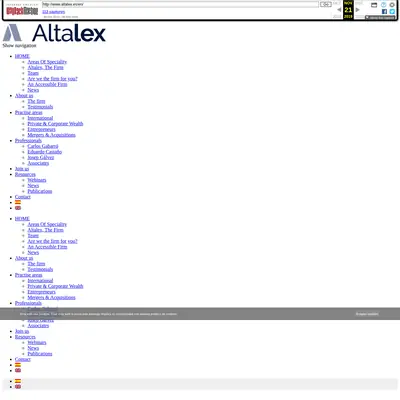The width and height of the screenshot is (400, 400).
Task: Open About us in the upper menu
Action: 24,96
